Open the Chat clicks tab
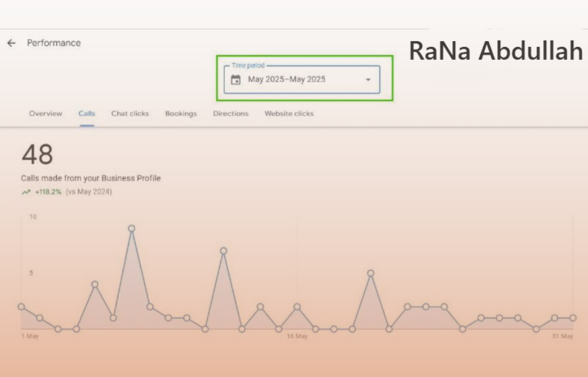This screenshot has width=588, height=377. pyautogui.click(x=130, y=114)
